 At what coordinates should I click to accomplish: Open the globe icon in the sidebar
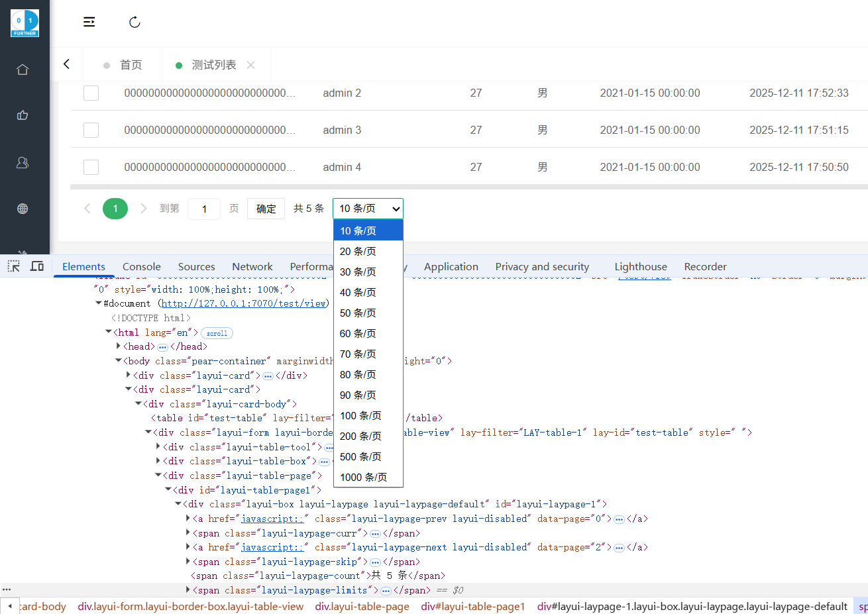coord(23,209)
